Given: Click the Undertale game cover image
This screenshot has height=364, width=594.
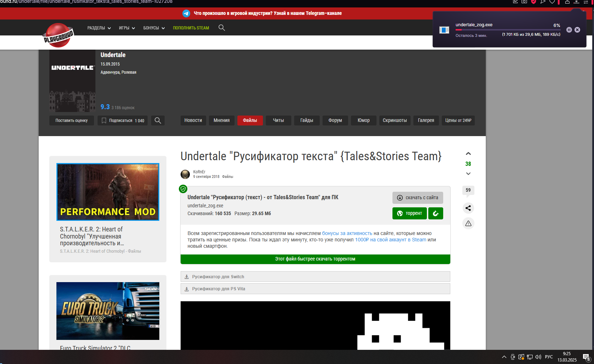Looking at the screenshot, I should tap(72, 81).
